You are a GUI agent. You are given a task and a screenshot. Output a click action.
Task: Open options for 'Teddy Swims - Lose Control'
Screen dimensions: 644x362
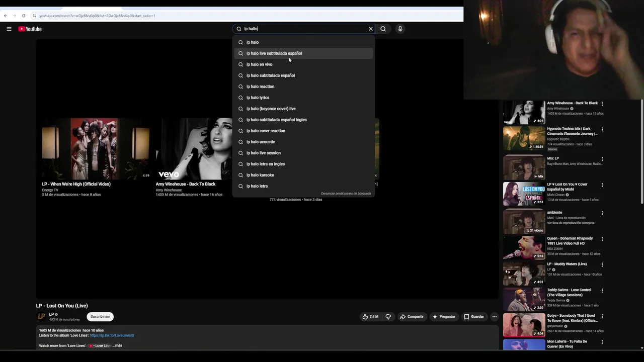coord(602,291)
